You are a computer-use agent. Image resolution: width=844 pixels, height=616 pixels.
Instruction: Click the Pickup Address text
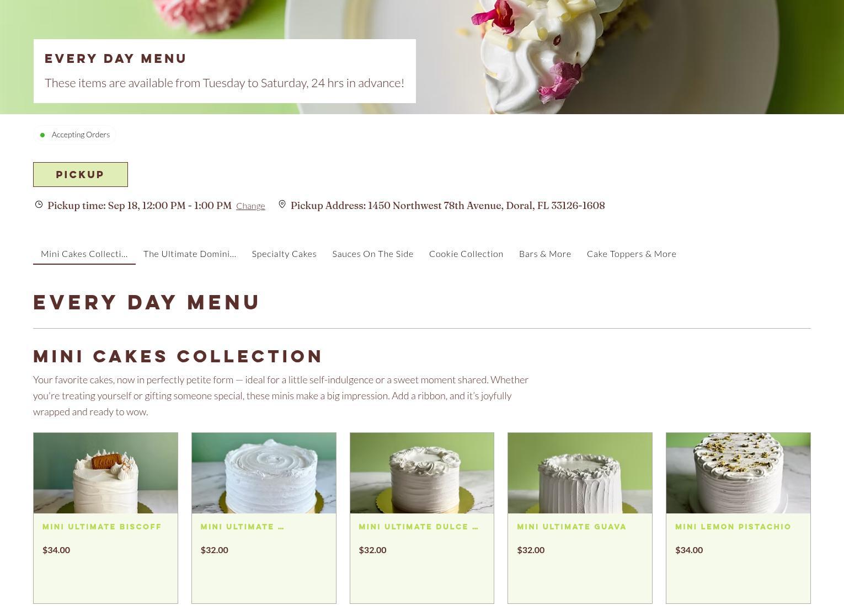click(x=447, y=205)
